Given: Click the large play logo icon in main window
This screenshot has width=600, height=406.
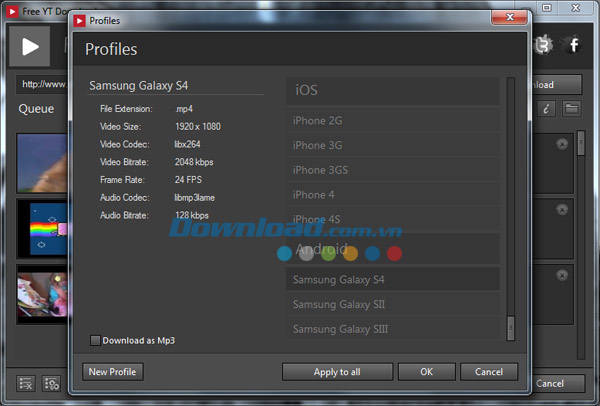Looking at the screenshot, I should pos(29,46).
